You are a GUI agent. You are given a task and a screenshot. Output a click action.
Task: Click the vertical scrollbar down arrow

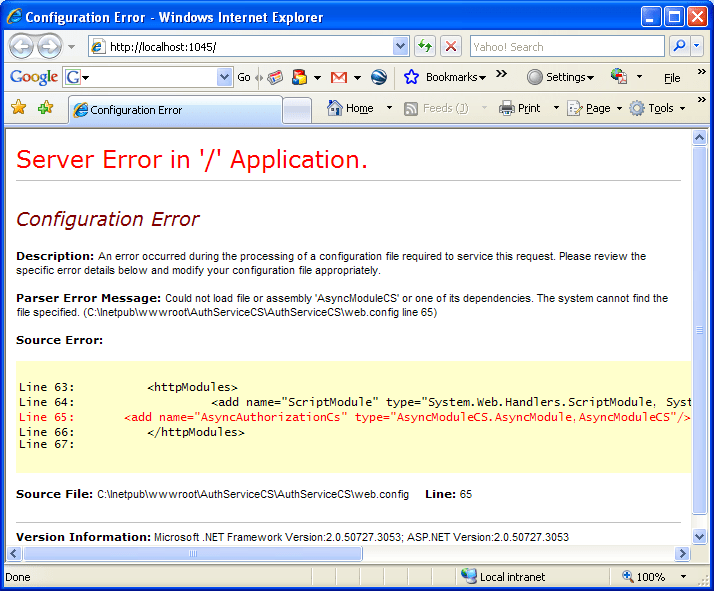tap(699, 536)
